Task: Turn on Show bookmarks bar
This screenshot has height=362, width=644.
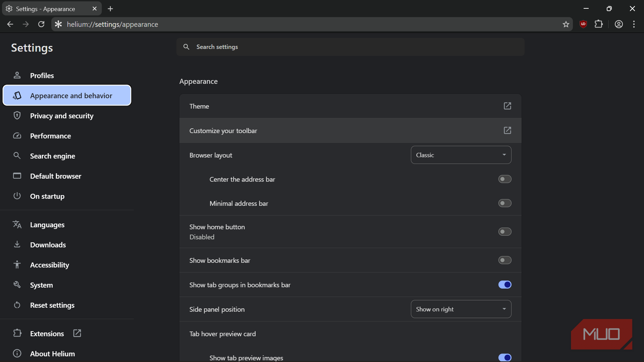Action: 505,260
